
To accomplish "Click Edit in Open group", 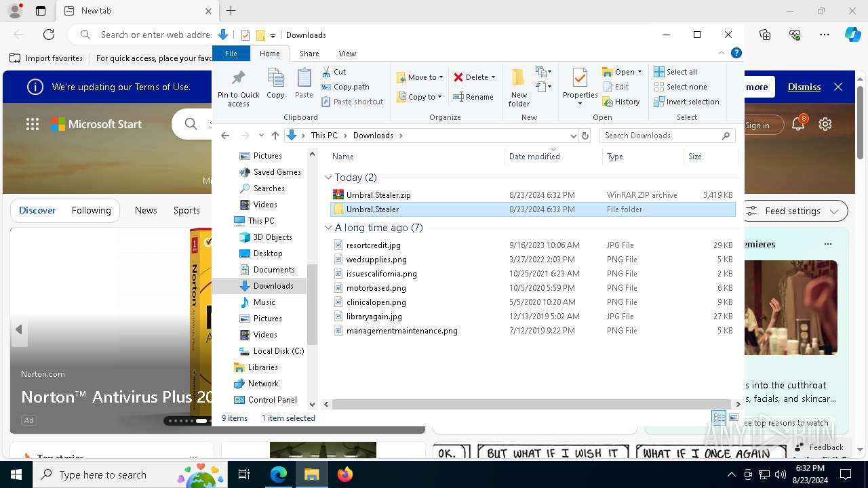I will pyautogui.click(x=616, y=87).
